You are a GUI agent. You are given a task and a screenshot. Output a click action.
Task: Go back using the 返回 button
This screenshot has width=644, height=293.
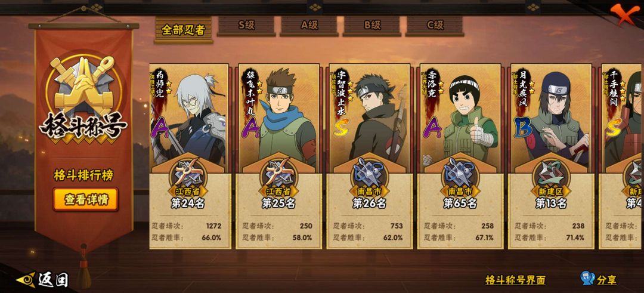[x=43, y=280]
